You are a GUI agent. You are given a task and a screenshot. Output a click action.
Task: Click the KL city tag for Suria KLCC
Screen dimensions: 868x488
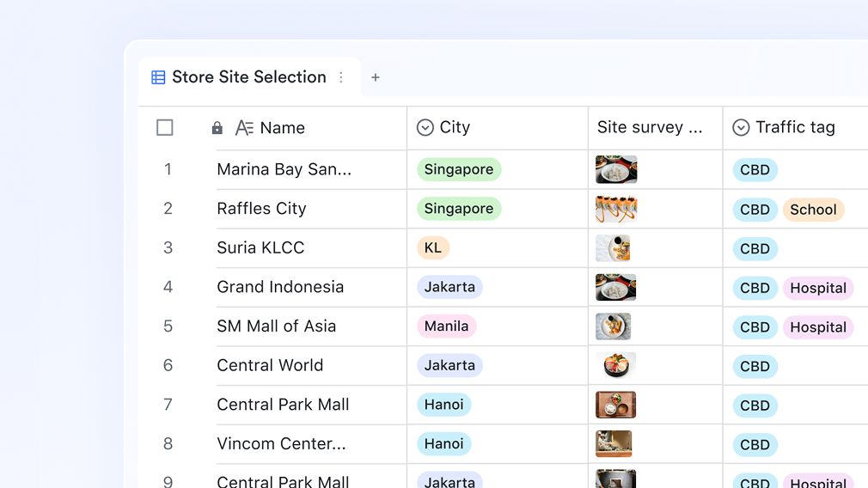pyautogui.click(x=433, y=248)
